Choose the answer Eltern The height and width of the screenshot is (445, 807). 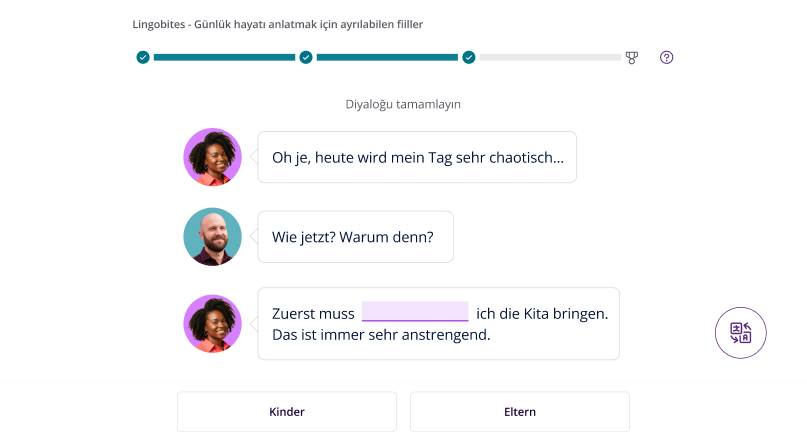coord(520,412)
